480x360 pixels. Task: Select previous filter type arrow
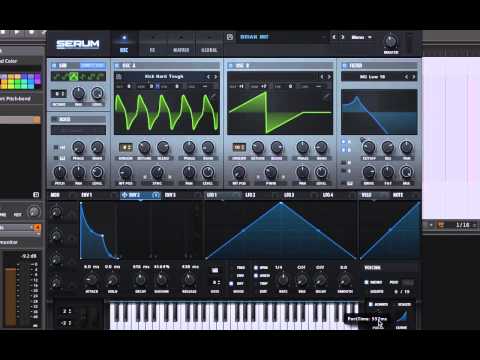coord(406,77)
